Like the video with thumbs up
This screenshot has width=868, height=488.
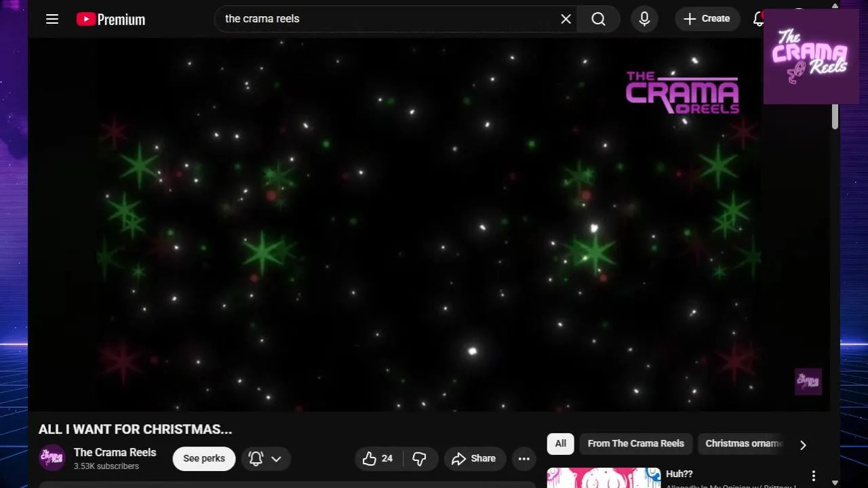[x=378, y=459]
